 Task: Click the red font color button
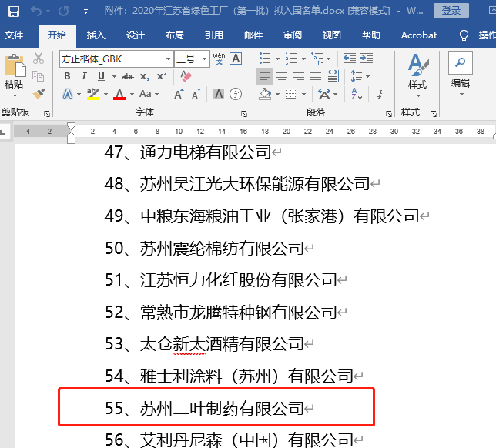tap(119, 94)
